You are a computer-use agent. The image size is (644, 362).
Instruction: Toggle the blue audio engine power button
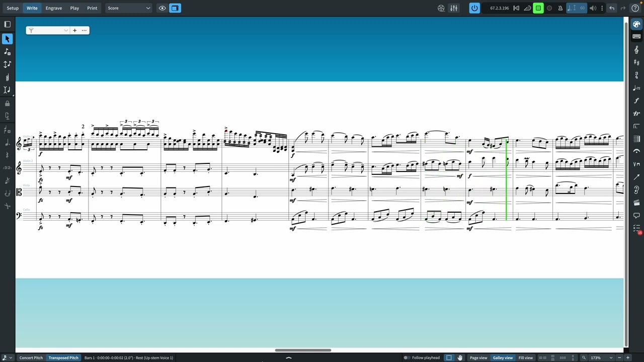click(x=474, y=8)
